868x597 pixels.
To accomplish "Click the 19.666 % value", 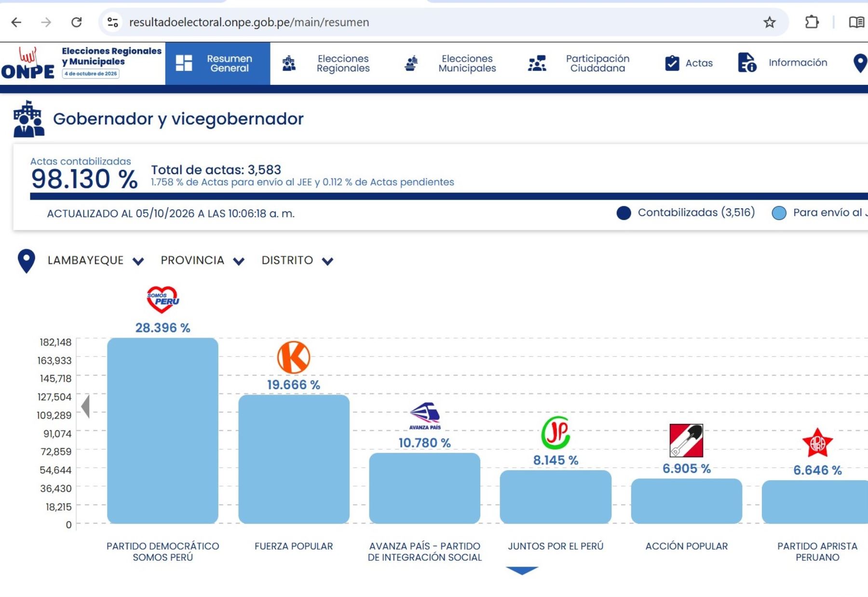I will pos(294,385).
